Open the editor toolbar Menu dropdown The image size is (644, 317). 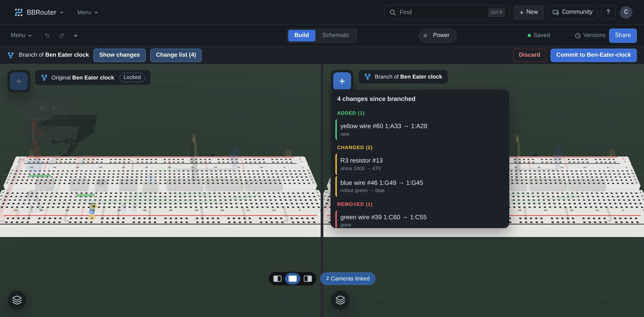pos(21,35)
